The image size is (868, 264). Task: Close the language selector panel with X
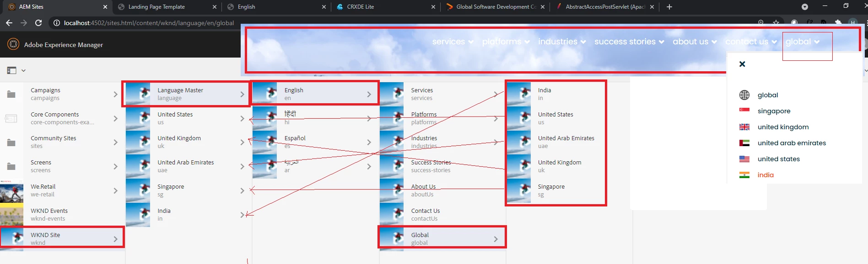tap(742, 64)
